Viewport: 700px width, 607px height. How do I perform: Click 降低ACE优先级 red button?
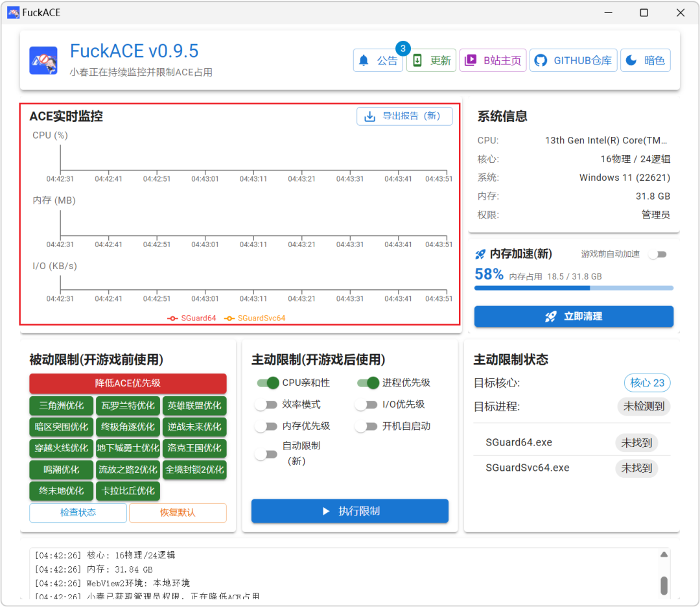coord(128,383)
